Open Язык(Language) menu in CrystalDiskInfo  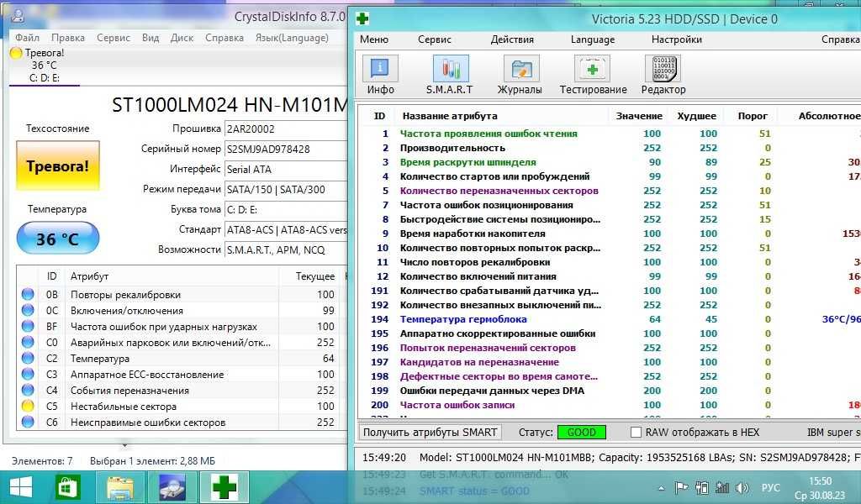coord(292,38)
